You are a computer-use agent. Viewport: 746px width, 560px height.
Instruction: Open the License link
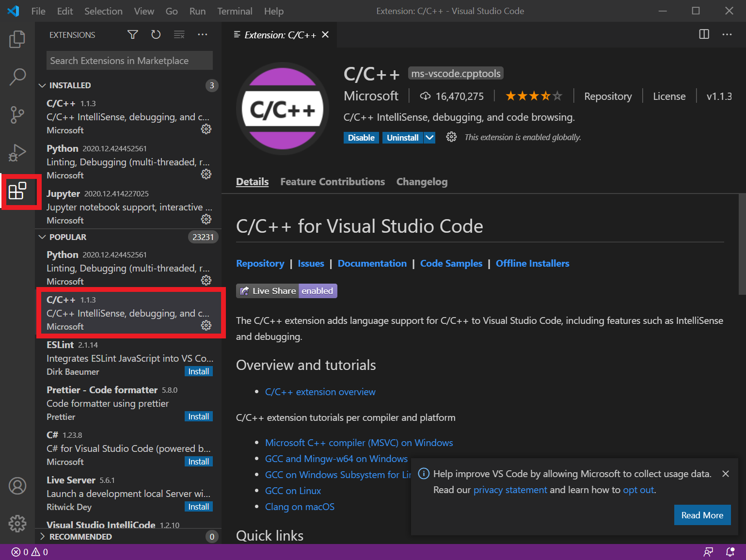(669, 96)
